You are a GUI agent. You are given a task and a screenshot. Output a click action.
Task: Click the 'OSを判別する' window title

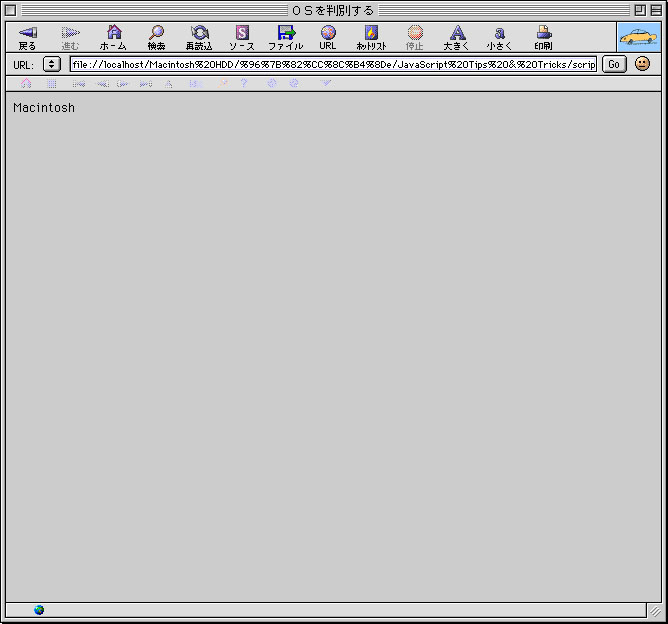click(333, 10)
